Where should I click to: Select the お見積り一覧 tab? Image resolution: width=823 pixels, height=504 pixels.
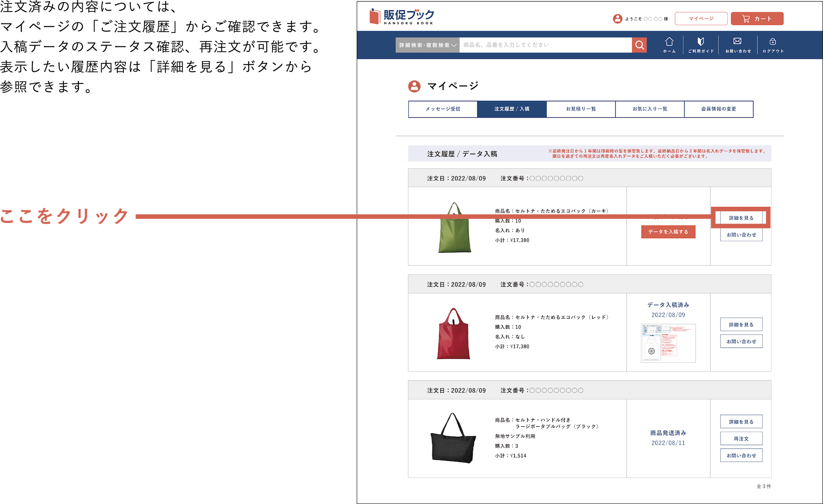point(581,109)
